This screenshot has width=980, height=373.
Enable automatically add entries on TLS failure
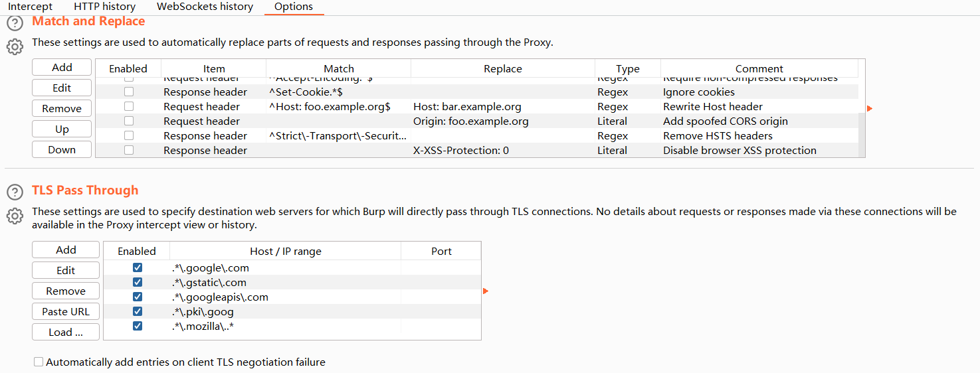[39, 362]
